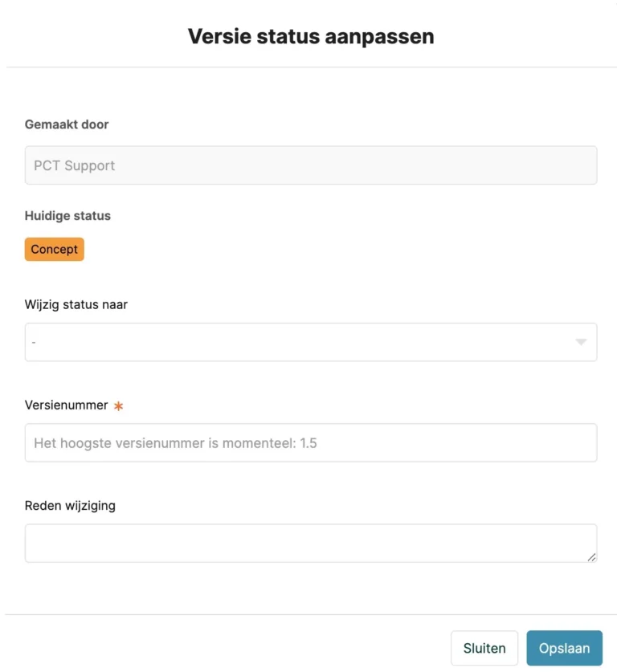Click the grey dropdown arrow triangle
Viewport: 617px width, 672px height.
581,343
